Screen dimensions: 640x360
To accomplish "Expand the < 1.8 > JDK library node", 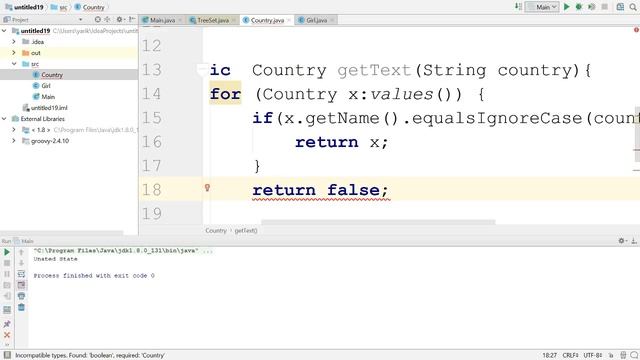I will click(x=14, y=130).
